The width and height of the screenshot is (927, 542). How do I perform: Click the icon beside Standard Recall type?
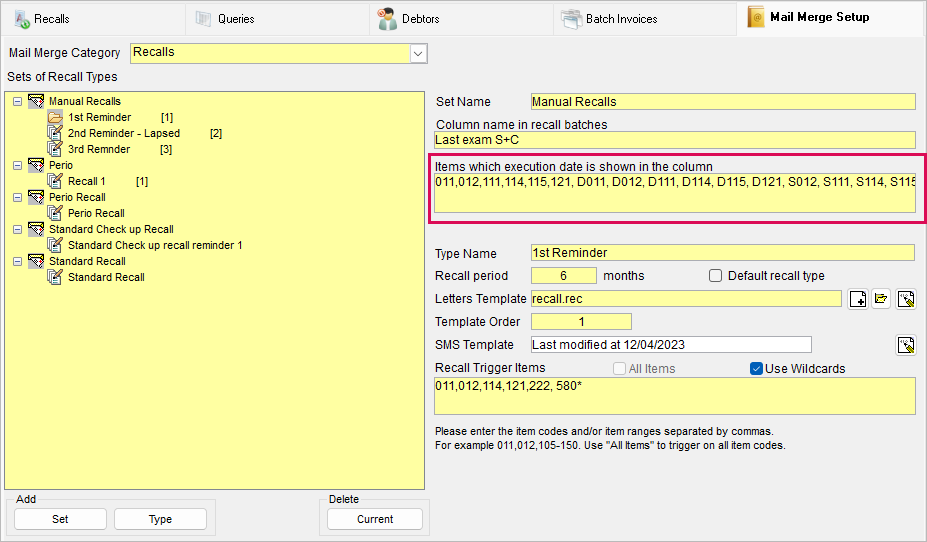(x=55, y=277)
